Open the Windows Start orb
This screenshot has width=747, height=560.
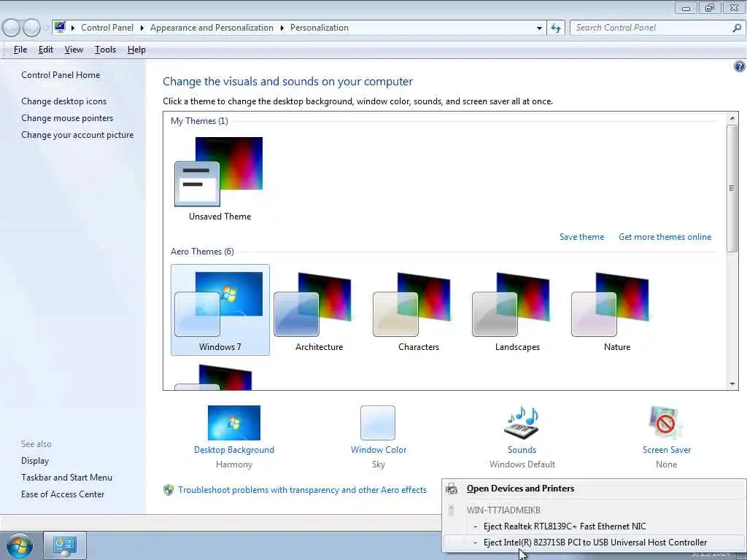pyautogui.click(x=19, y=545)
